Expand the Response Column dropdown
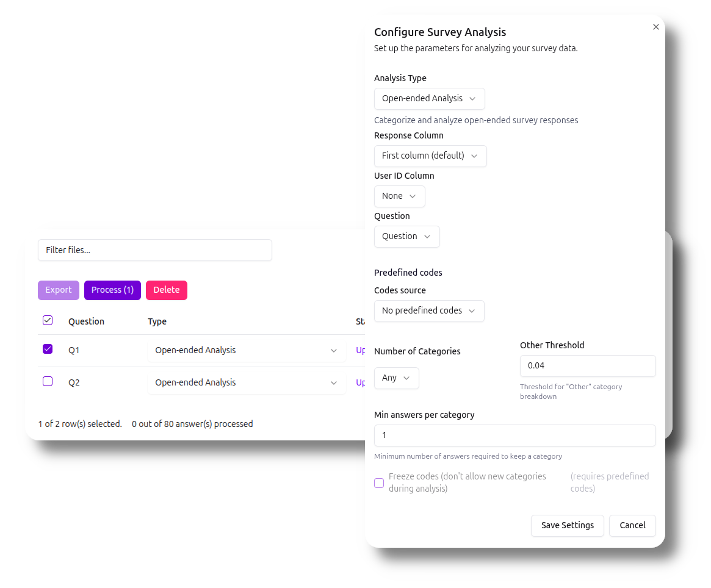 430,156
